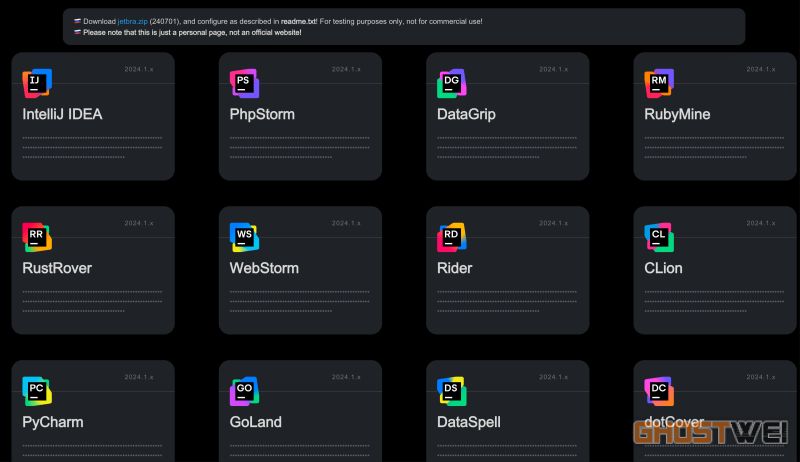This screenshot has height=462, width=800.
Task: Click the WebStorm WS icon
Action: coord(244,237)
